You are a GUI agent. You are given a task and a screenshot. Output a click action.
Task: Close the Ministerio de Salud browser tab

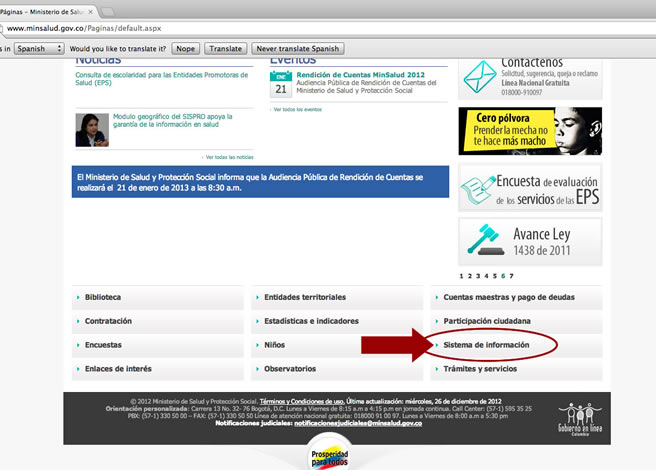click(x=90, y=12)
